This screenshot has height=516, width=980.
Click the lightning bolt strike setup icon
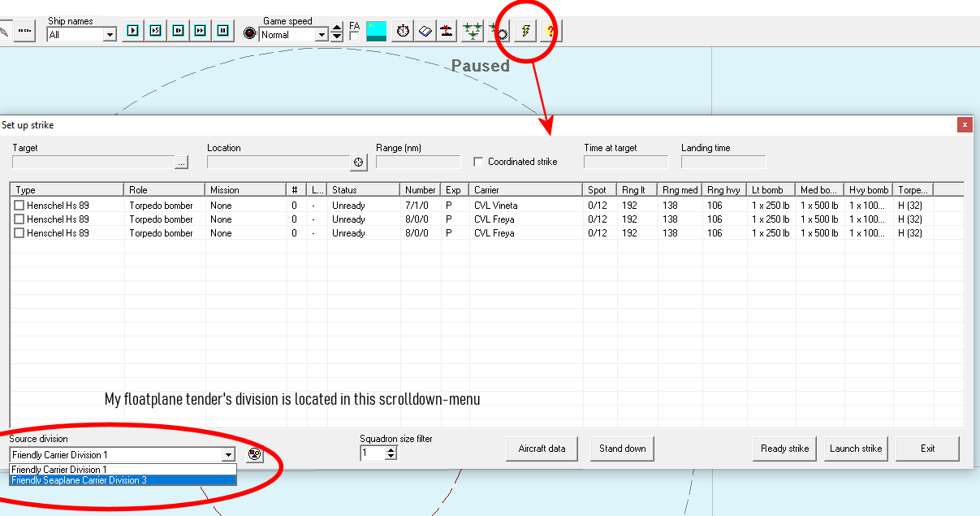point(526,32)
